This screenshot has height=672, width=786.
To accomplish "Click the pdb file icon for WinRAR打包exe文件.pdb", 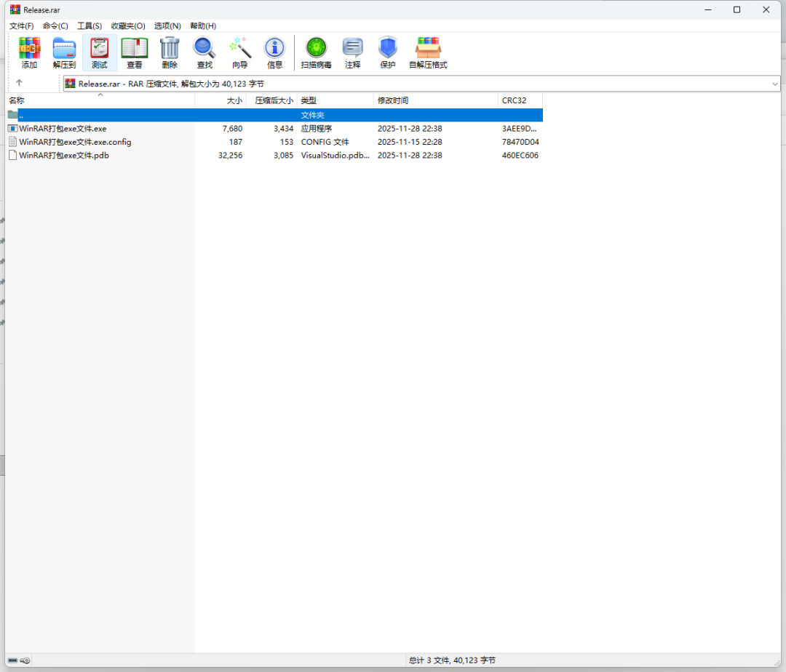I will [x=12, y=155].
